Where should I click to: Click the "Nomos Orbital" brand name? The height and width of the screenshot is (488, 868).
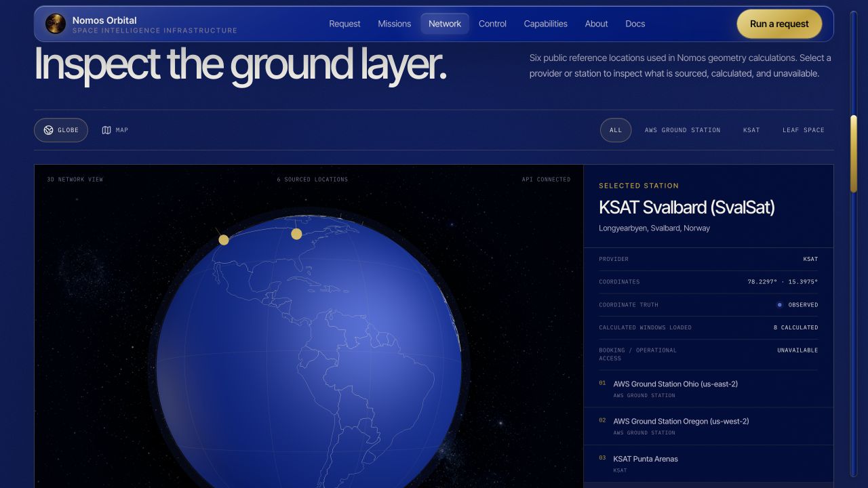104,20
